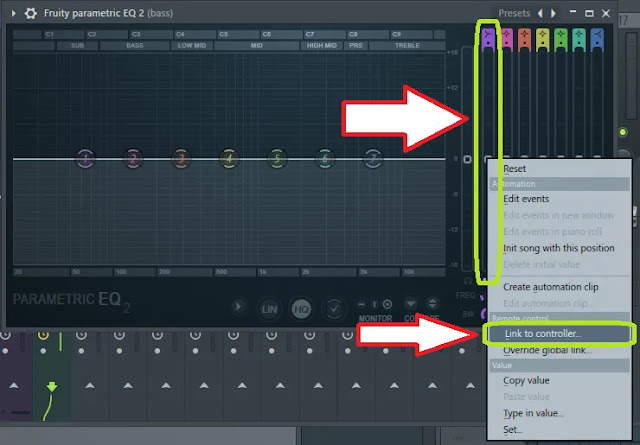This screenshot has width=640, height=445.
Task: Click the PRS frequency range label
Action: click(x=356, y=45)
